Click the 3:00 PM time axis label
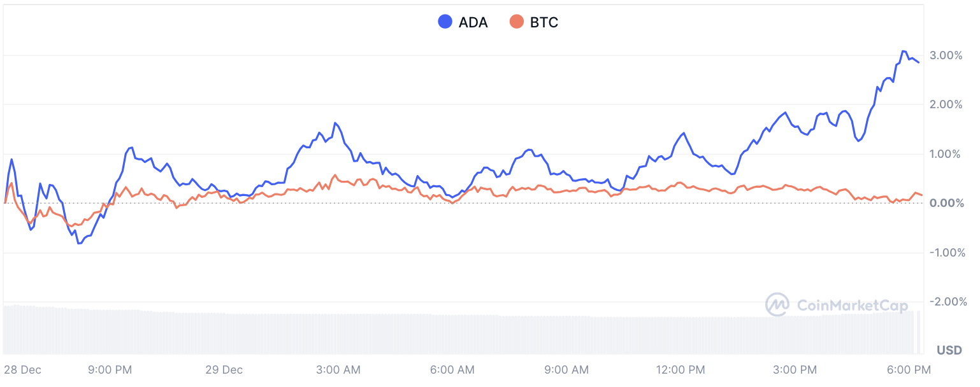 (794, 370)
